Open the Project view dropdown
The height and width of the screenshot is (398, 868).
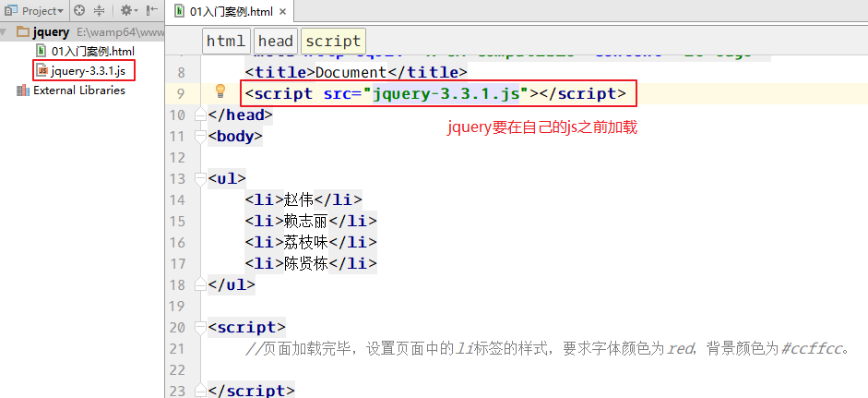(42, 10)
